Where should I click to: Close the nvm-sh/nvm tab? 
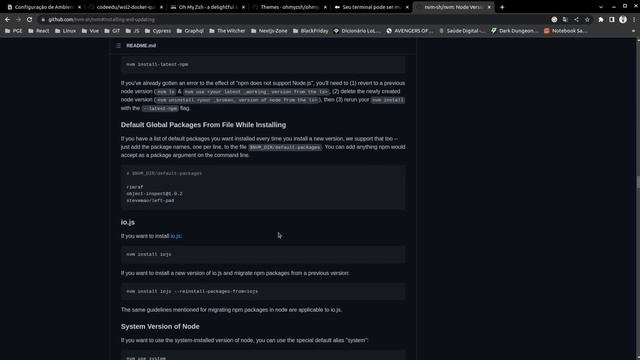point(489,7)
